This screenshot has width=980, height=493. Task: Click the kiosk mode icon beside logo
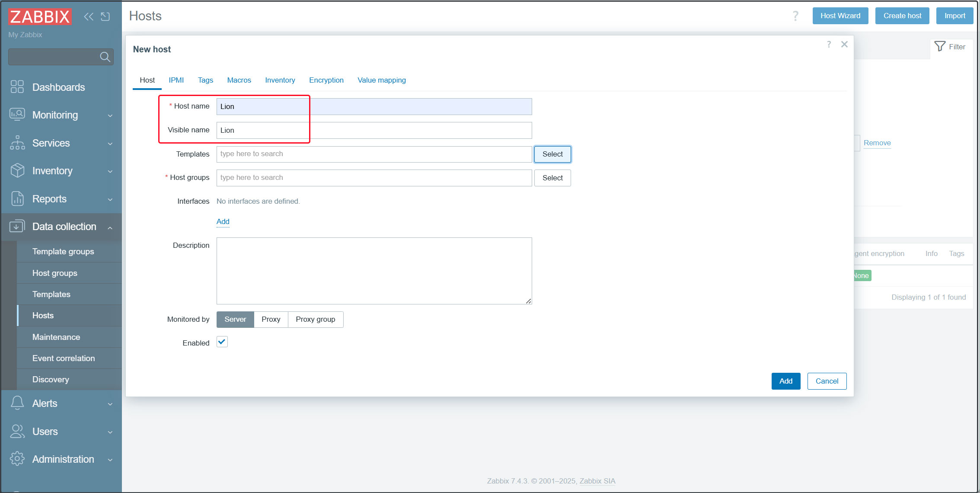coord(105,16)
